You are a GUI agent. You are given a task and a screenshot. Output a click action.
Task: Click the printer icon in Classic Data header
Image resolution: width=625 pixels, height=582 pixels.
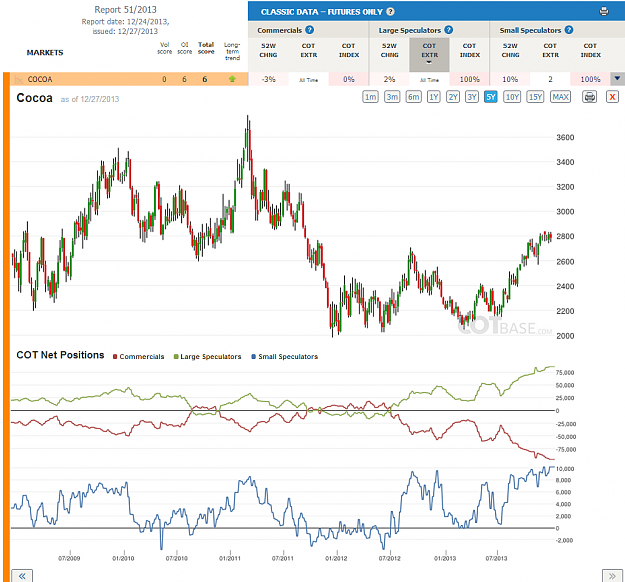click(604, 12)
